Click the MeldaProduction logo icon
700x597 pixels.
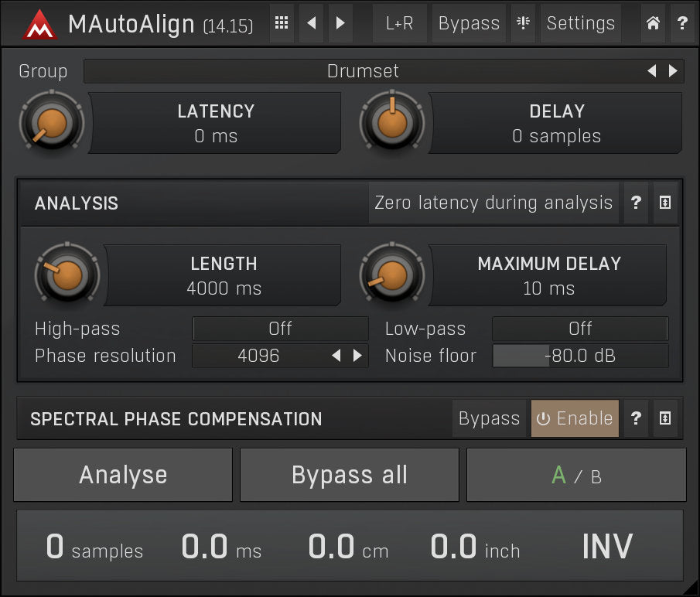tap(39, 24)
